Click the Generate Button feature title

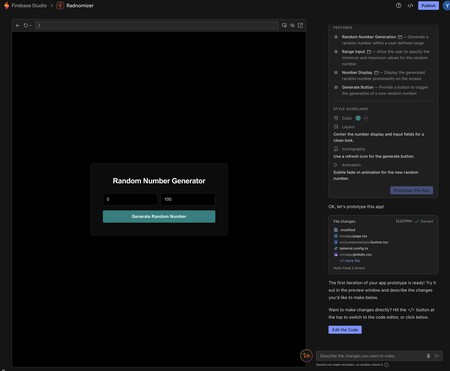[x=358, y=87]
